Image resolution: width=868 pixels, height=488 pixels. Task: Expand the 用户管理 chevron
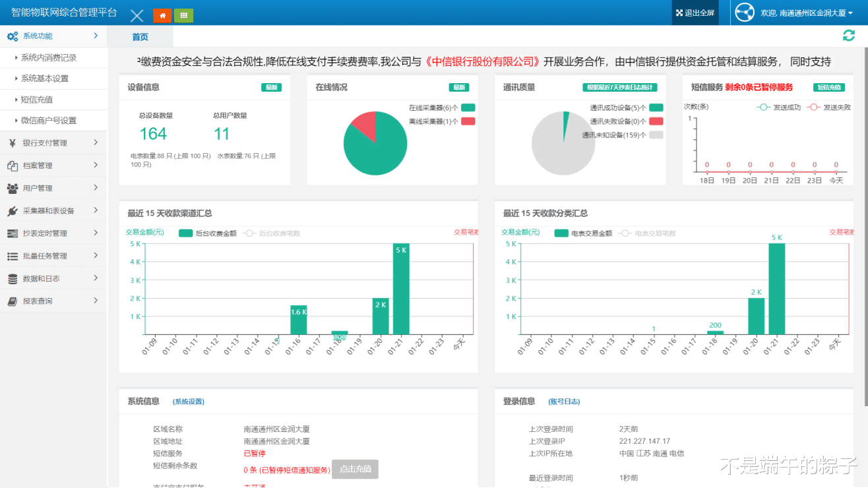point(96,187)
